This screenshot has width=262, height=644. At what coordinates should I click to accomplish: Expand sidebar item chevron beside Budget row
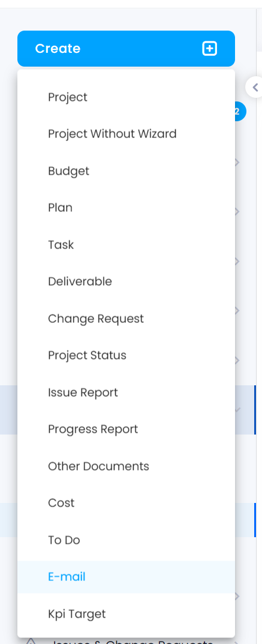[x=237, y=163]
